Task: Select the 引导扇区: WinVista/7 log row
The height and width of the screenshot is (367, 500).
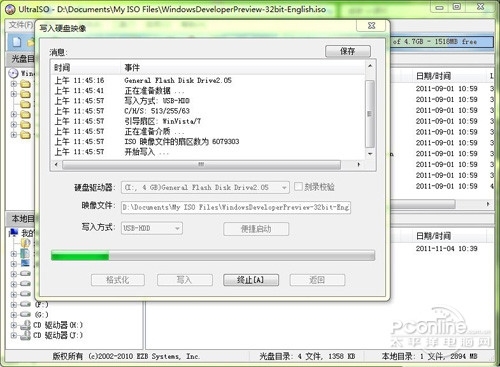Action: click(208, 121)
